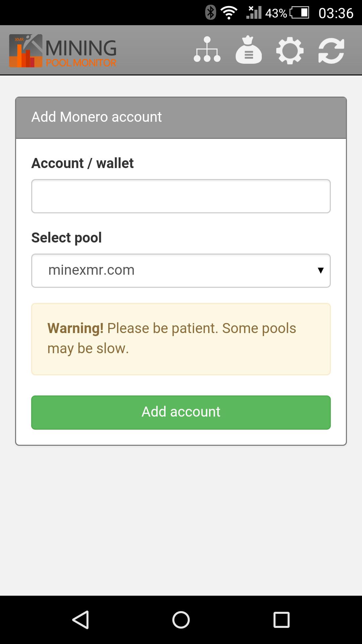This screenshot has width=362, height=644.
Task: Open recent apps with the square button
Action: pyautogui.click(x=282, y=620)
